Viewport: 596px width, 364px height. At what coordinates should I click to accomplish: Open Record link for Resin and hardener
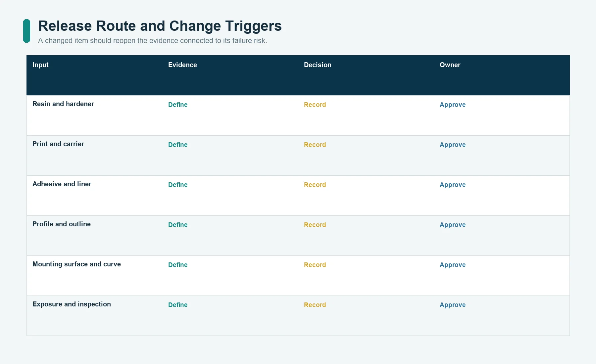(315, 105)
